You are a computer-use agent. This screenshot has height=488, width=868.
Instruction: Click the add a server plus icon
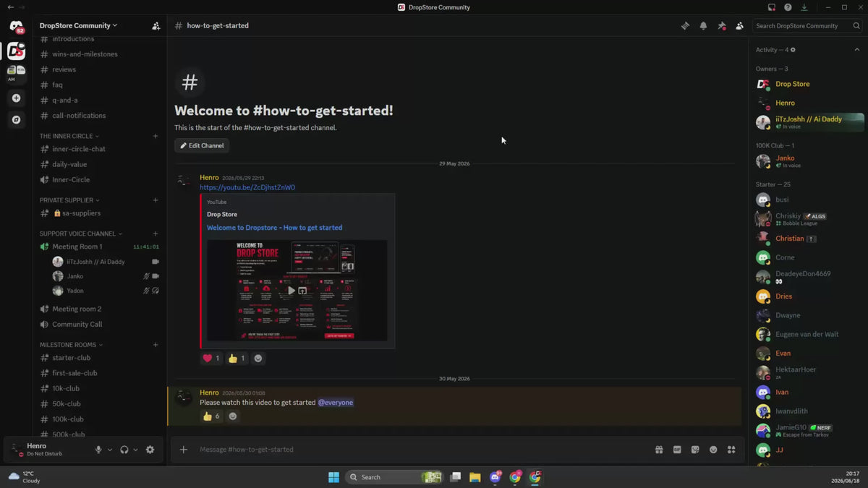(x=16, y=98)
